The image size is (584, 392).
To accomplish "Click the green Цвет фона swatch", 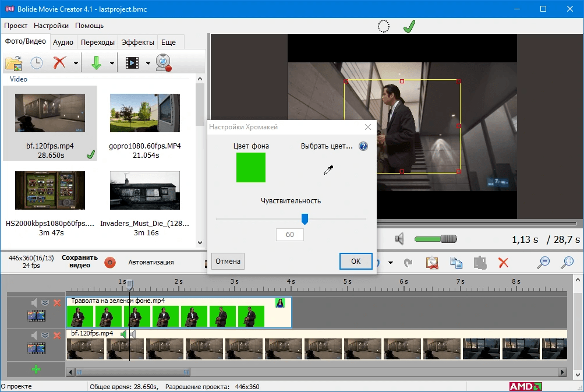I will click(x=251, y=168).
